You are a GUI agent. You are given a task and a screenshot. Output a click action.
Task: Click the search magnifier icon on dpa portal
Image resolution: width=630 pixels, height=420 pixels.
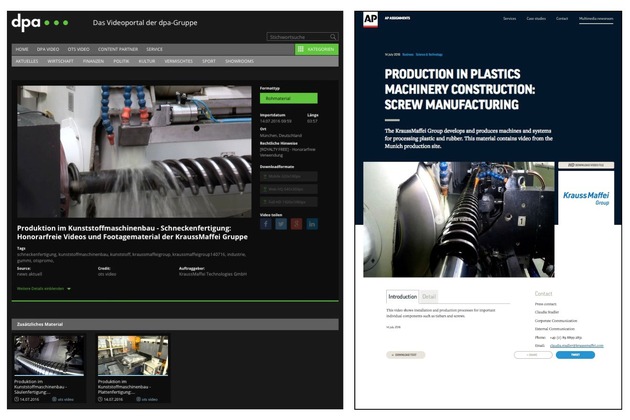click(333, 37)
